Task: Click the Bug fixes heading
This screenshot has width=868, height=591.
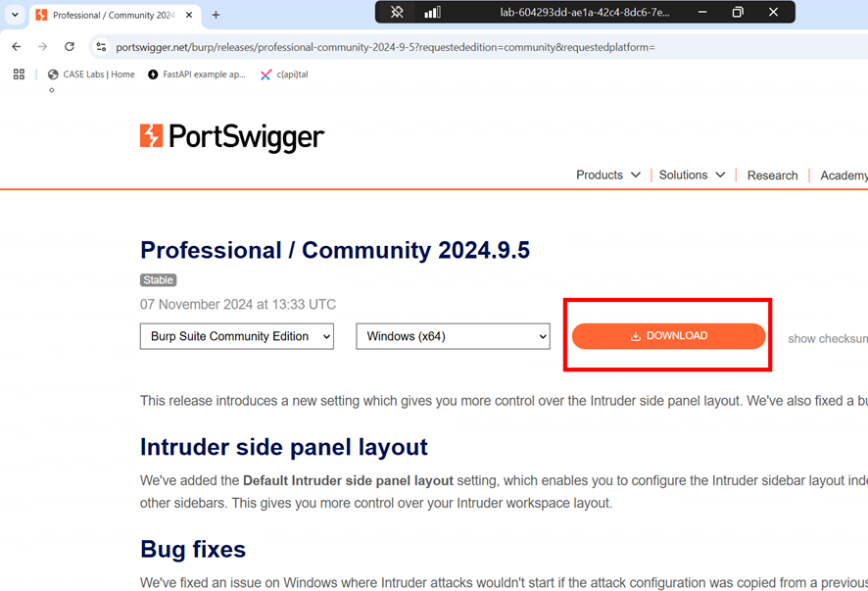Action: 193,549
